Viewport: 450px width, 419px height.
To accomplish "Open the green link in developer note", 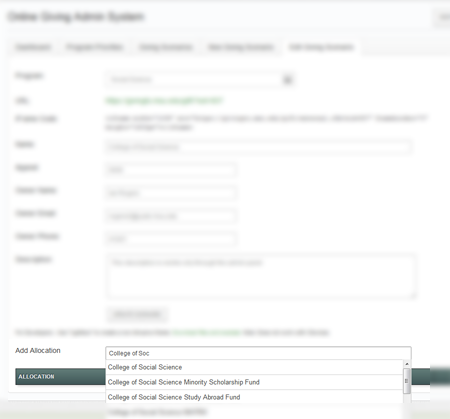I will (206, 332).
